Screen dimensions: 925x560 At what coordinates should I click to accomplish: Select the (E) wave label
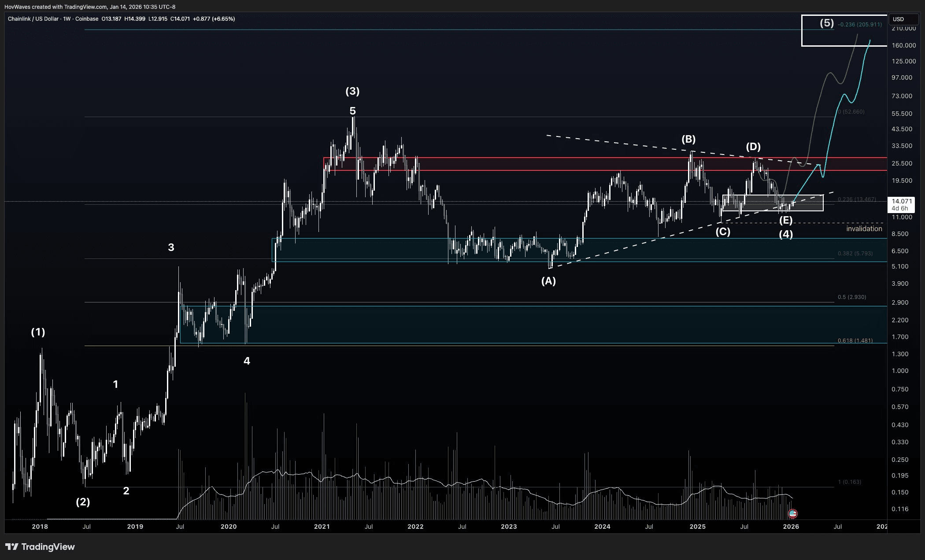(786, 221)
